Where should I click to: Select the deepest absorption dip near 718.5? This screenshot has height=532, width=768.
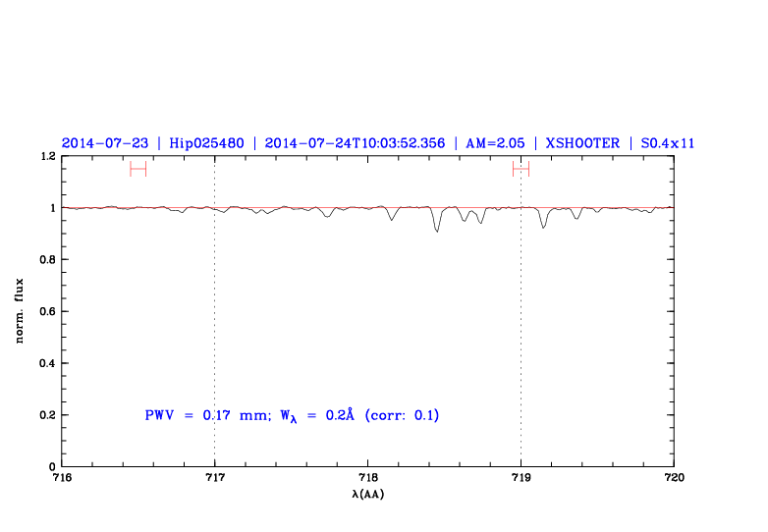coord(437,230)
